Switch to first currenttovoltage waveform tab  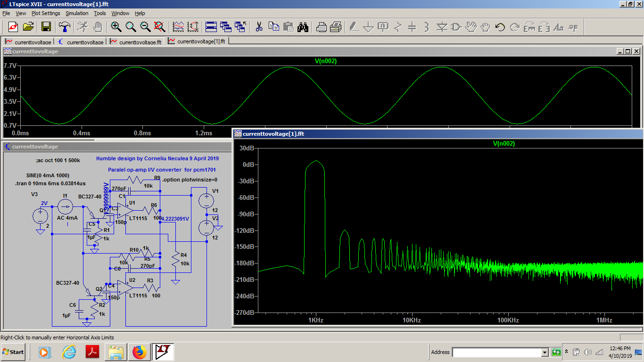(28, 41)
